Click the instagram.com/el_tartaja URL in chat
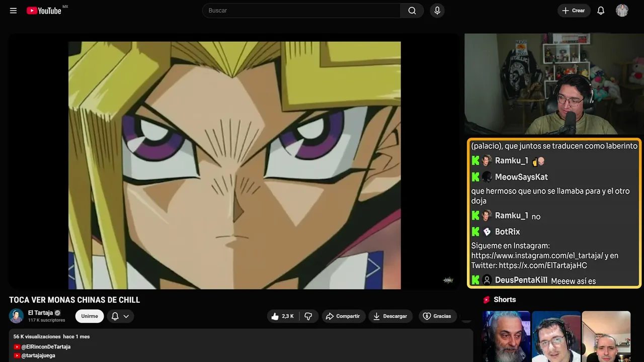644x362 pixels. tap(538, 255)
